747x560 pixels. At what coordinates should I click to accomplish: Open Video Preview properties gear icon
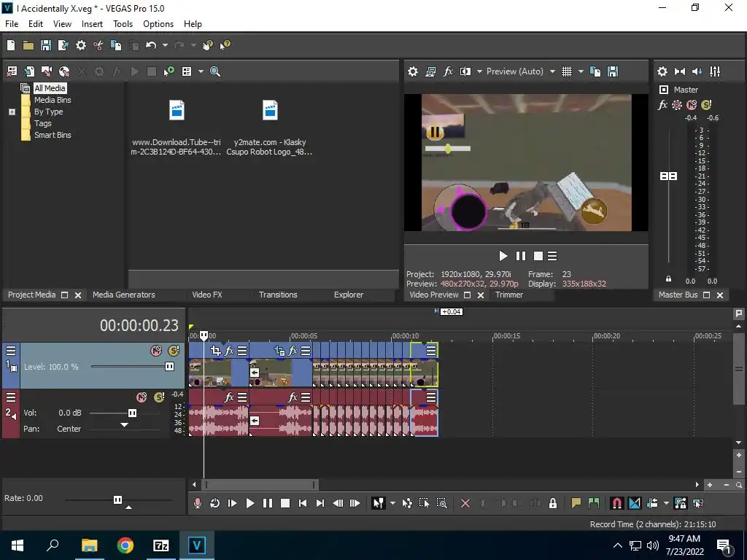413,71
